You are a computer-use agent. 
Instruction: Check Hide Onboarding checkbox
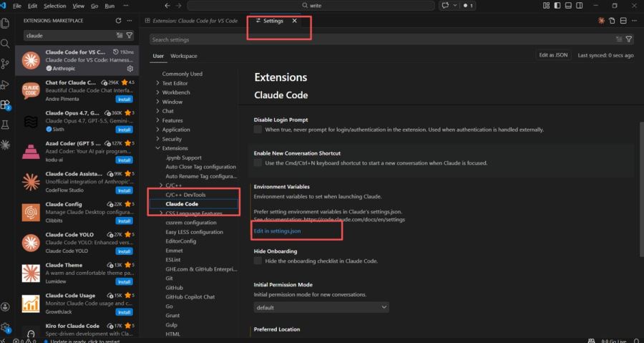pos(258,261)
